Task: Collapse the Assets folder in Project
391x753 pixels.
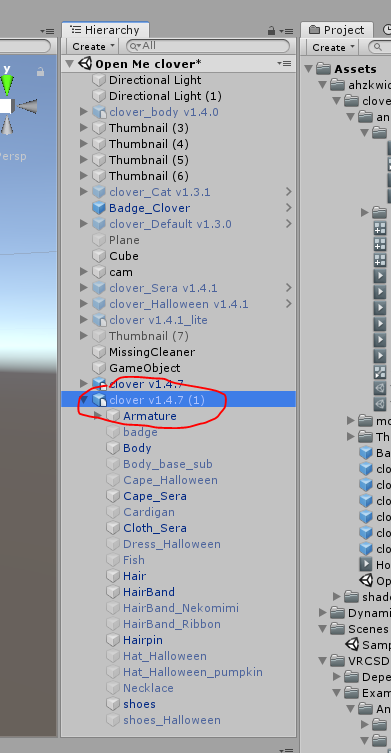Action: coord(309,69)
